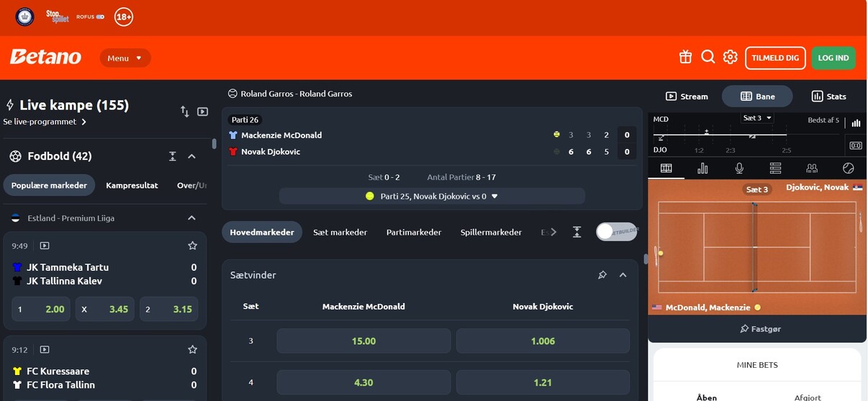This screenshot has width=868, height=401.
Task: Switch to the Stream tab
Action: (687, 96)
